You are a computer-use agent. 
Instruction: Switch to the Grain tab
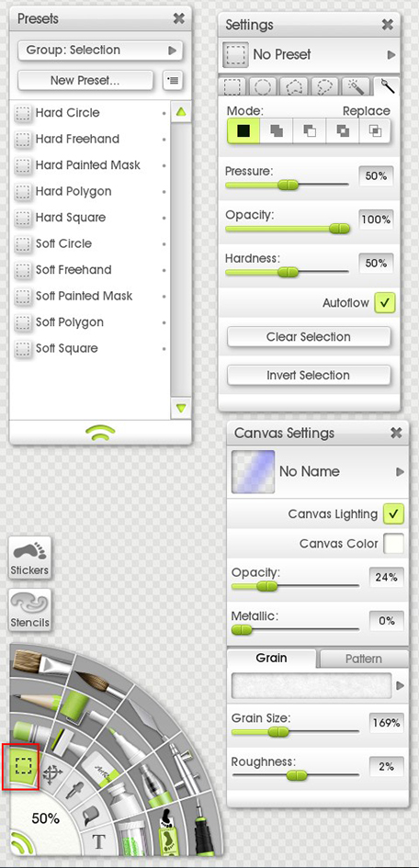271,659
